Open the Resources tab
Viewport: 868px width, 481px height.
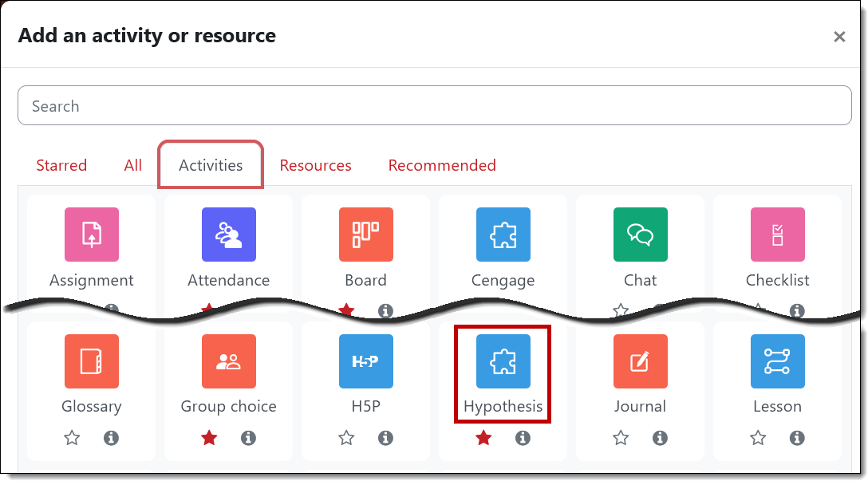(316, 165)
